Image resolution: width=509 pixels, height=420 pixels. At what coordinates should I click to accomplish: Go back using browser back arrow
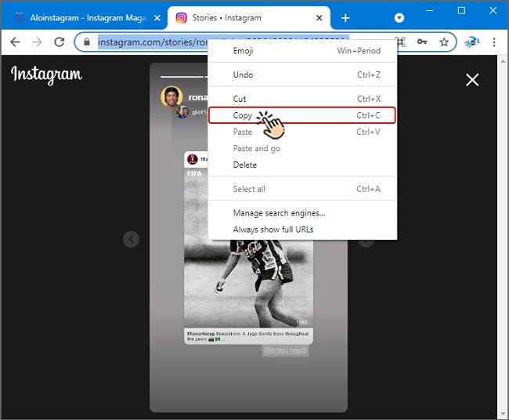(15, 42)
